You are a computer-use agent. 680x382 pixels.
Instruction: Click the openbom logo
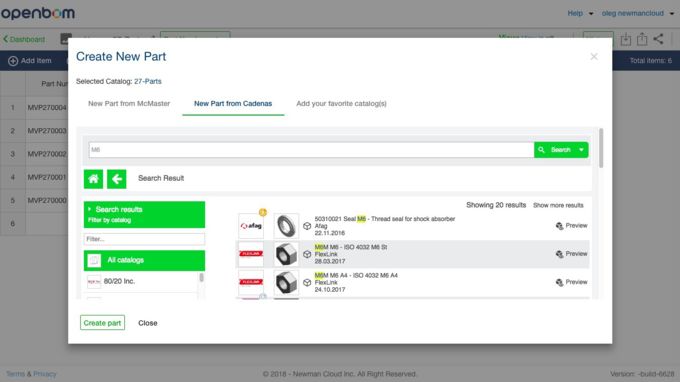pos(38,13)
